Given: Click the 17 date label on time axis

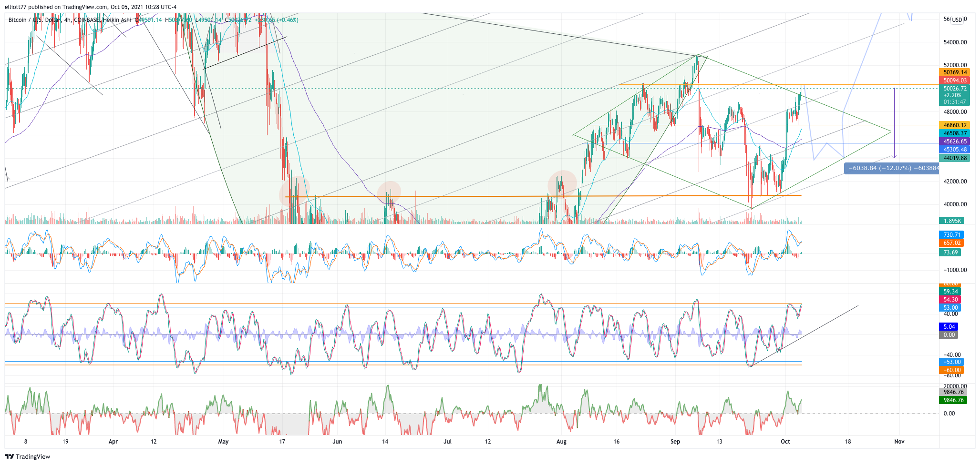Looking at the screenshot, I should (282, 442).
